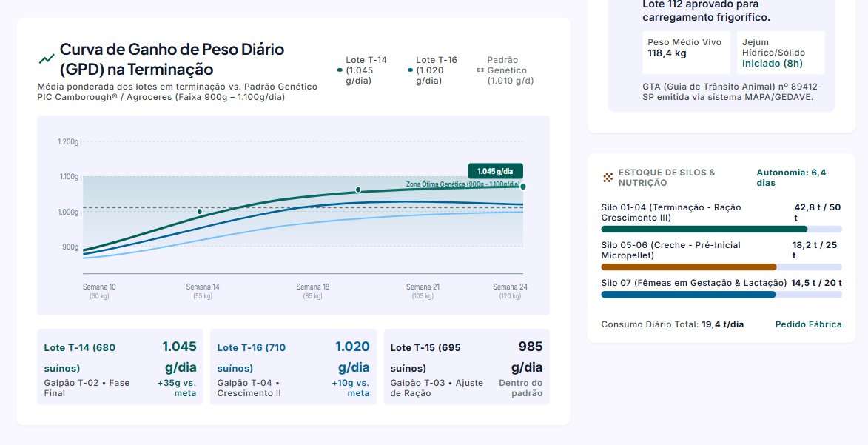This screenshot has width=868, height=445.
Task: Click the blue legend dot for Lote T-16
Action: tap(410, 70)
